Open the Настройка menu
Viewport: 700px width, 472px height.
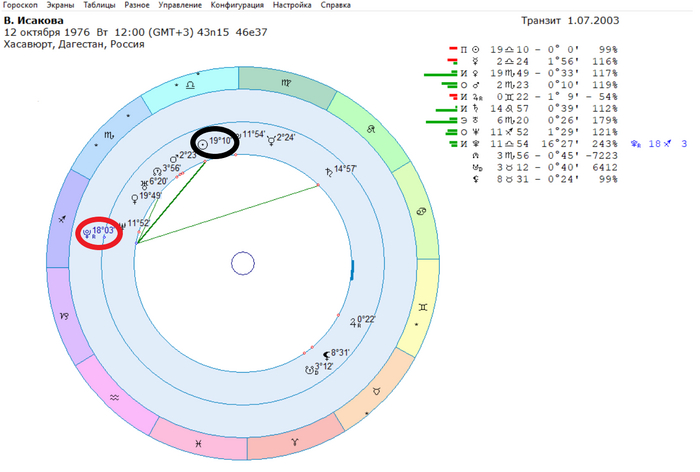(x=292, y=5)
